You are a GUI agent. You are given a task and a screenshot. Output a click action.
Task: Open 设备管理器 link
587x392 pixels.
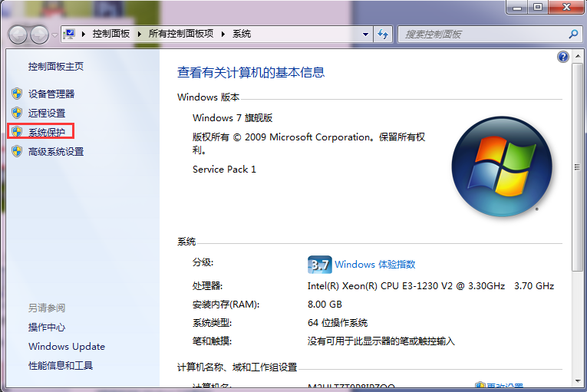point(51,94)
